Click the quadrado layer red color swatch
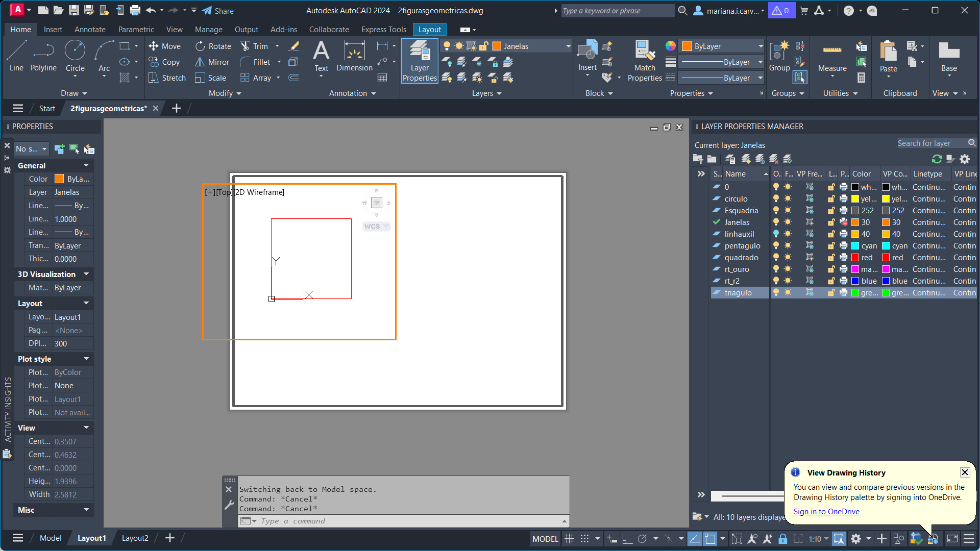 855,258
